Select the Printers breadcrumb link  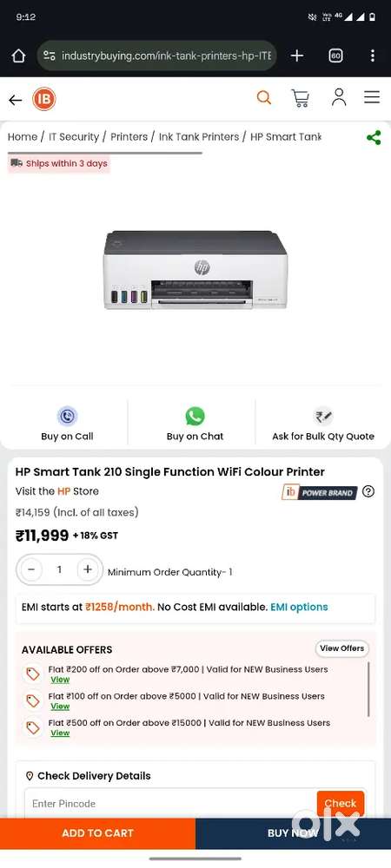tap(129, 137)
